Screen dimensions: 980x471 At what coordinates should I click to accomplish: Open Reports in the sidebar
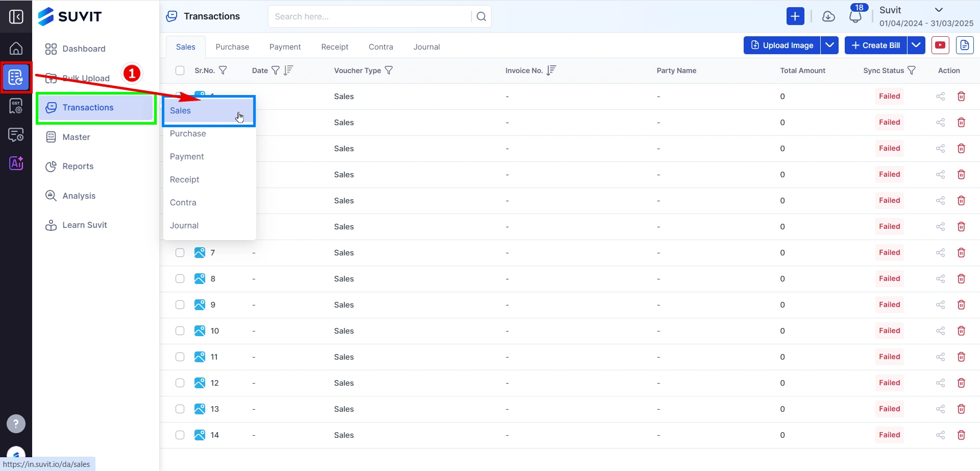click(96, 167)
